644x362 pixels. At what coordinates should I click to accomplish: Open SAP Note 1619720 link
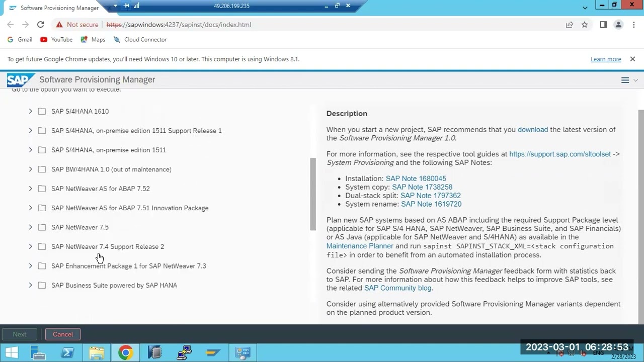tap(431, 204)
